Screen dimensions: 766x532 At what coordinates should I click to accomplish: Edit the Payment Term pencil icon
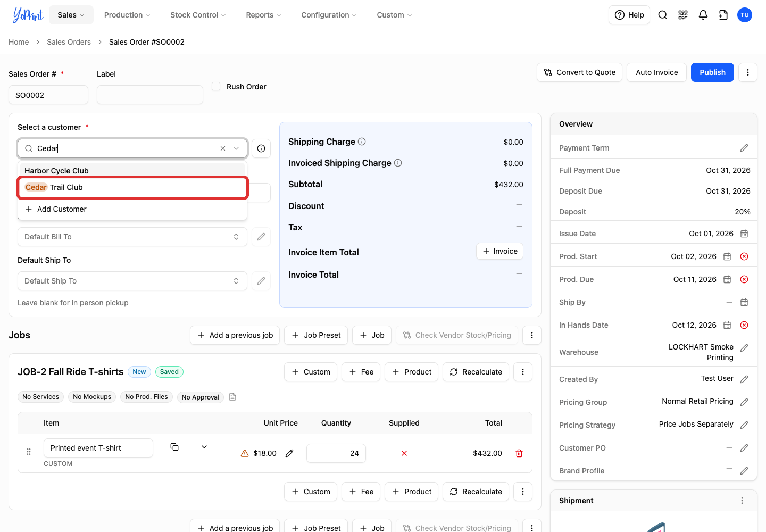744,148
